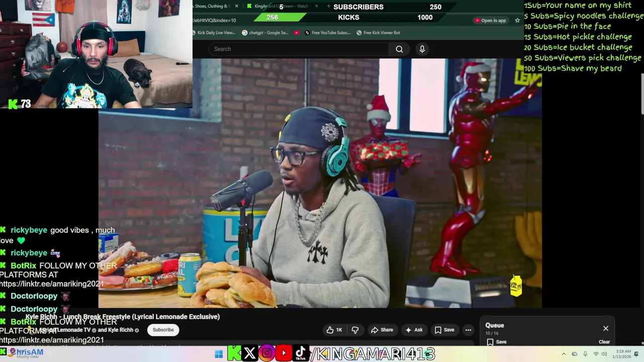Click the Kyle Richh channel name
644x362 pixels.
pos(121,330)
